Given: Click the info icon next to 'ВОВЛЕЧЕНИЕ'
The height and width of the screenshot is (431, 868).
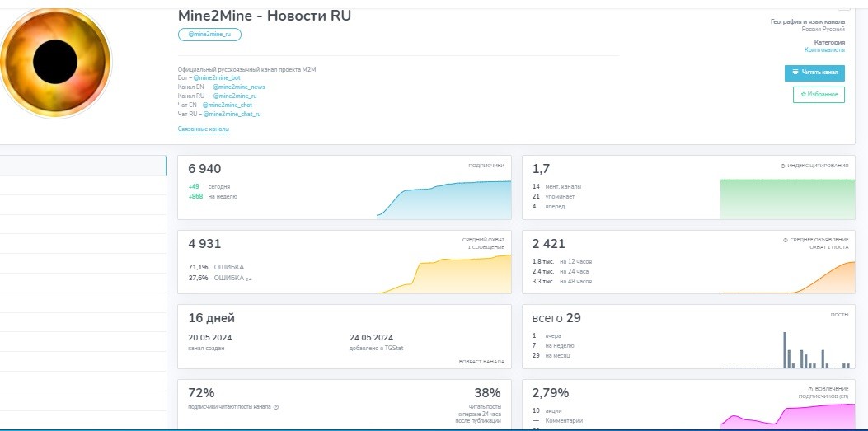Looking at the screenshot, I should (810, 389).
